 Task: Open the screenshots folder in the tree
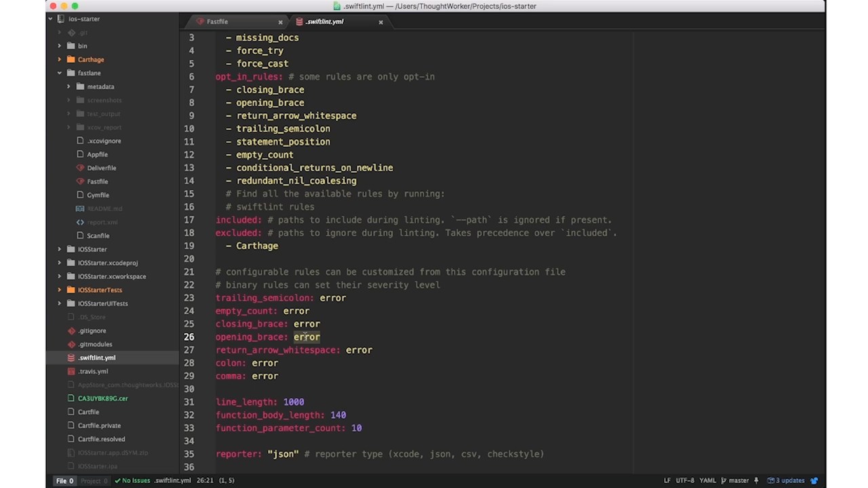tap(104, 100)
